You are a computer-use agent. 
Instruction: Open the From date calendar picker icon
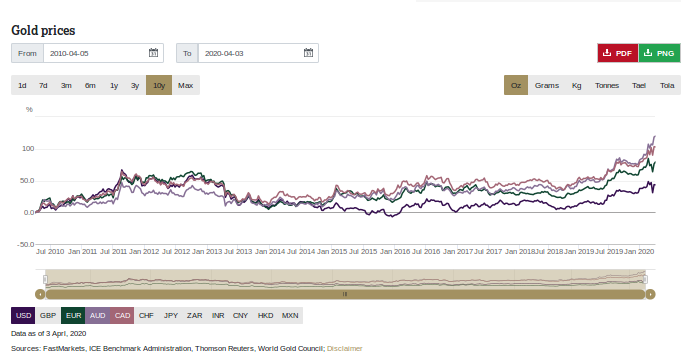point(153,53)
